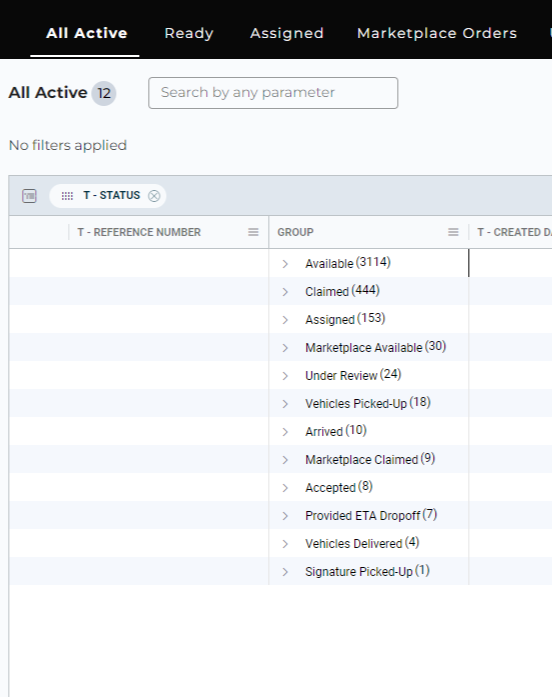Select the Claimed (444) text
This screenshot has height=697, width=552.
click(x=342, y=291)
